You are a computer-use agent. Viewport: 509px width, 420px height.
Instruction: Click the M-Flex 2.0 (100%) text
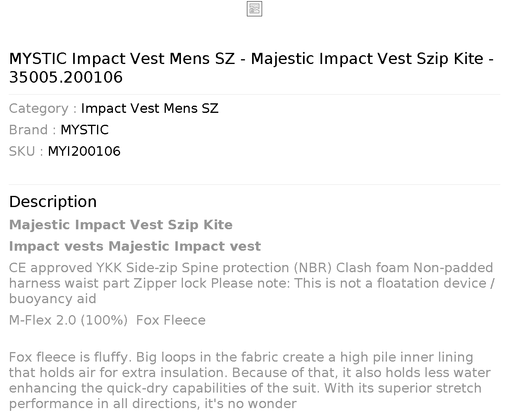point(68,320)
